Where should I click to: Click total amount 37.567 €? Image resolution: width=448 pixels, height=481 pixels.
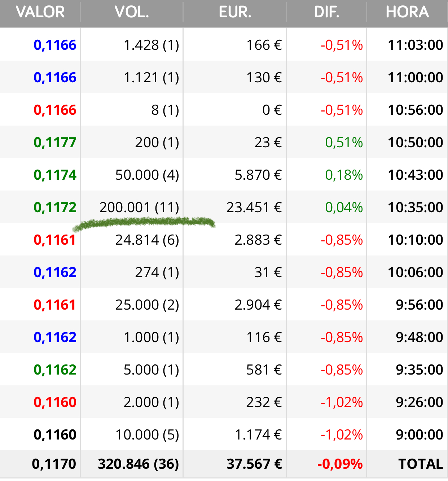pyautogui.click(x=254, y=464)
